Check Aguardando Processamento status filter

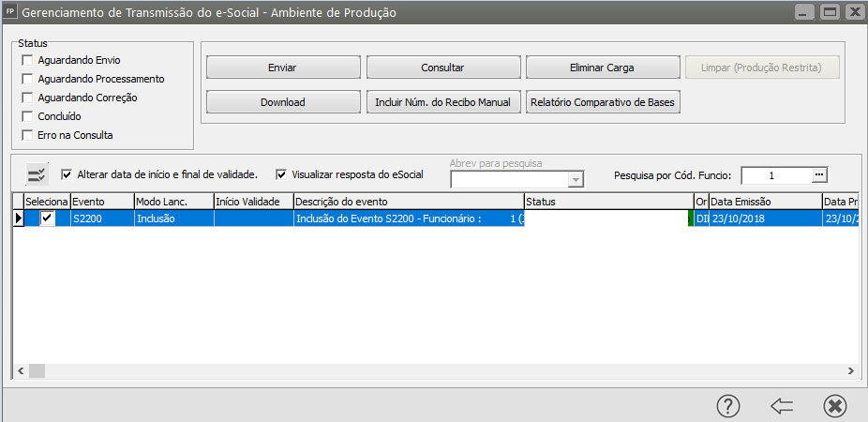pyautogui.click(x=27, y=79)
